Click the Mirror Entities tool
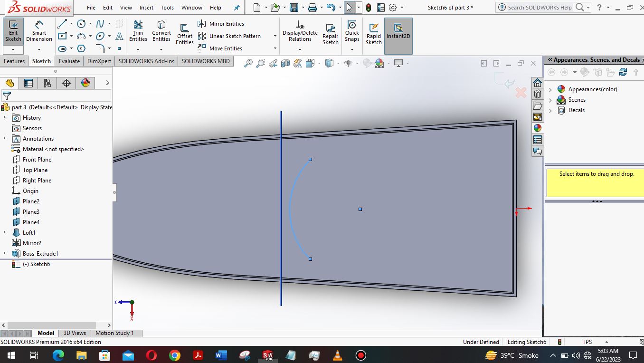The image size is (644, 363). click(221, 24)
